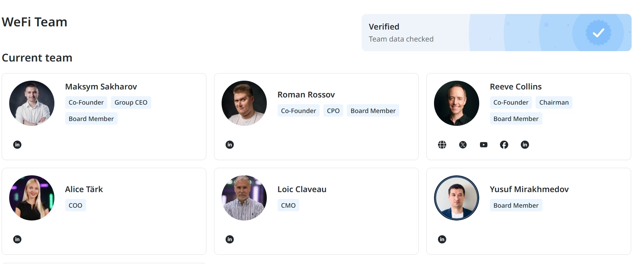This screenshot has width=644, height=264.
Task: Open Yusuf Mirakhmedov's LinkedIn profile icon
Action: point(442,239)
